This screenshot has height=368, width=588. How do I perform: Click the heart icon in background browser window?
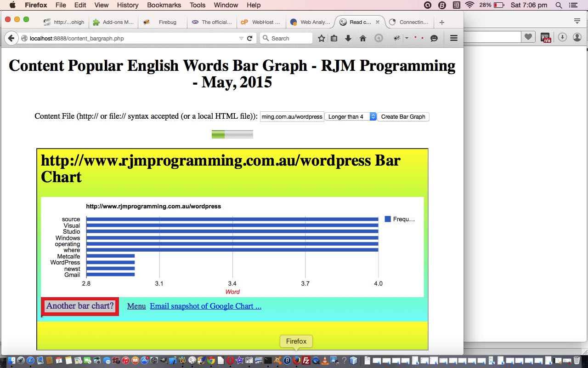529,37
